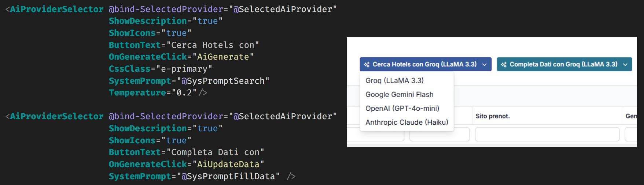
Task: Pick OpenAI (GPT-4o-mini) in the dropdown
Action: [x=402, y=108]
